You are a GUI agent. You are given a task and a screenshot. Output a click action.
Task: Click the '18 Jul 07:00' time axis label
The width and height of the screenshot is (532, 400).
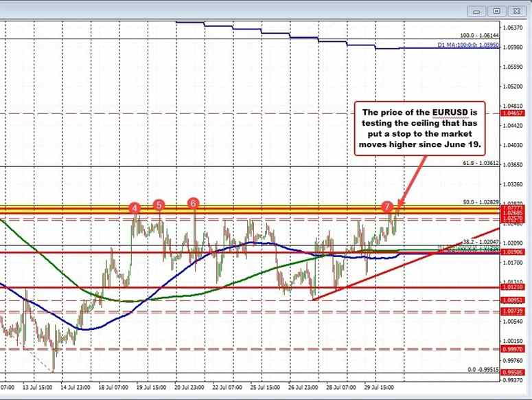[113, 388]
